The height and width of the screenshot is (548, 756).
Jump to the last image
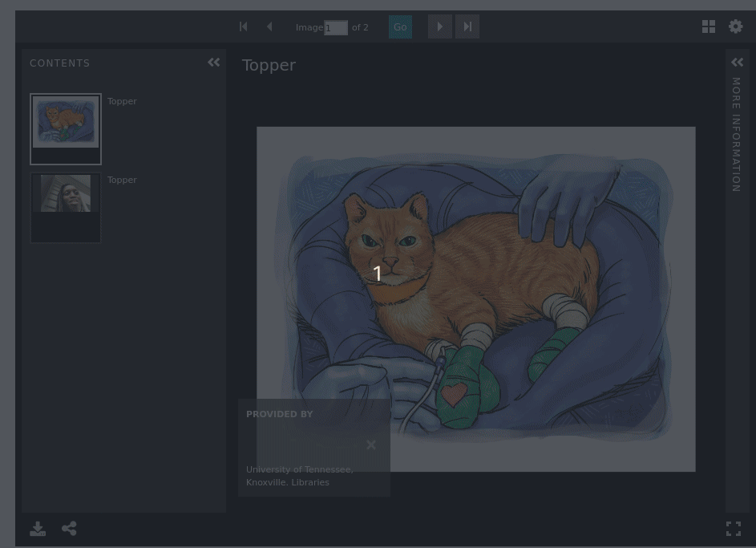467,26
